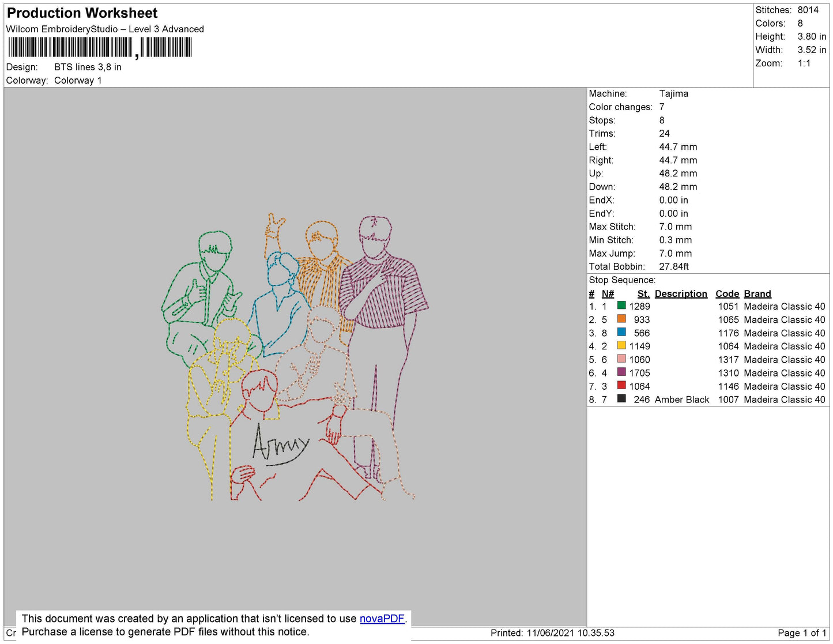The height and width of the screenshot is (644, 833).
Task: Click the 'Page 1 of 1' indicator
Action: click(802, 633)
